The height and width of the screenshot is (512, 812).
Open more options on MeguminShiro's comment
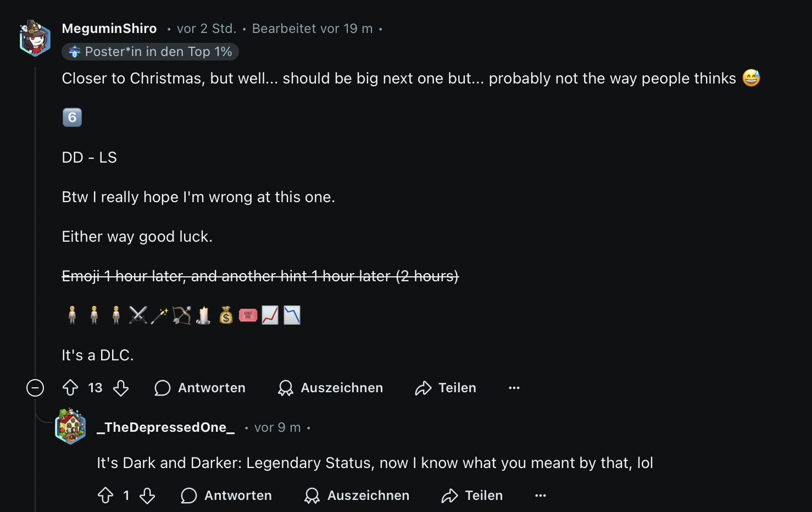(x=514, y=388)
